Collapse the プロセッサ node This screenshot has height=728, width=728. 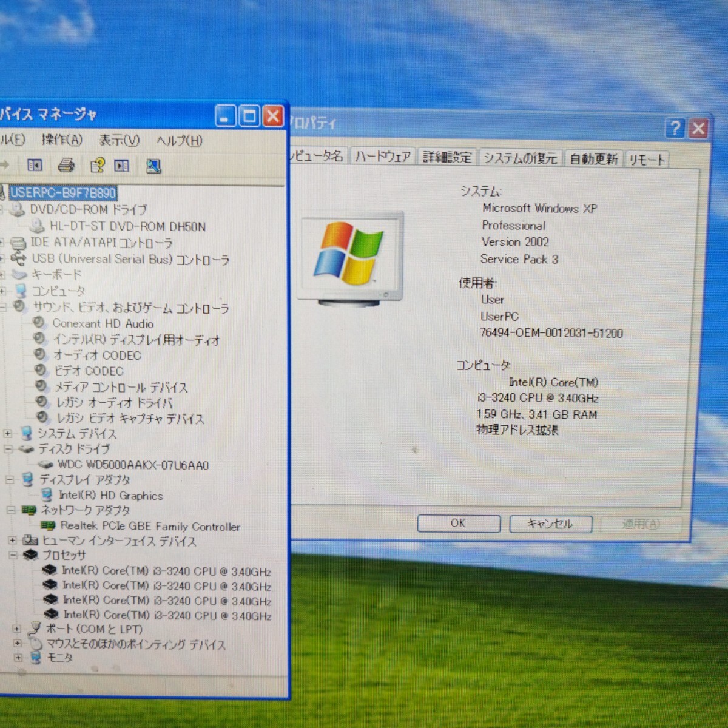(x=13, y=555)
